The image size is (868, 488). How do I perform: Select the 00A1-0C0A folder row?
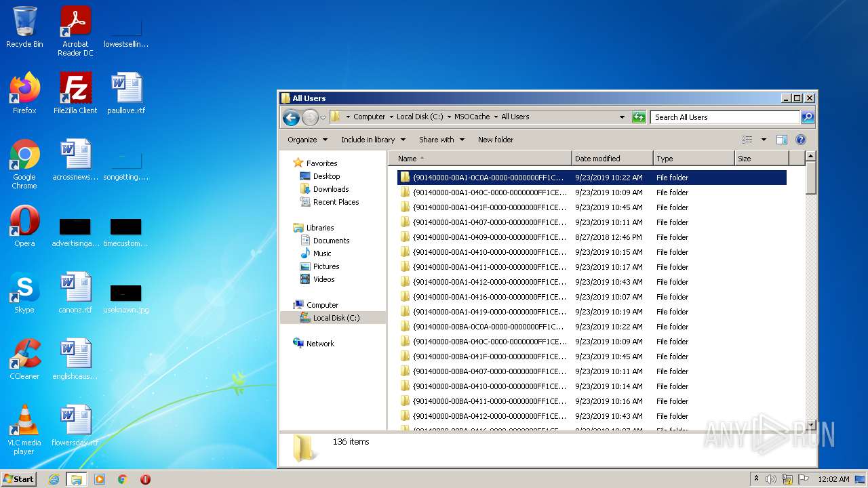click(592, 178)
